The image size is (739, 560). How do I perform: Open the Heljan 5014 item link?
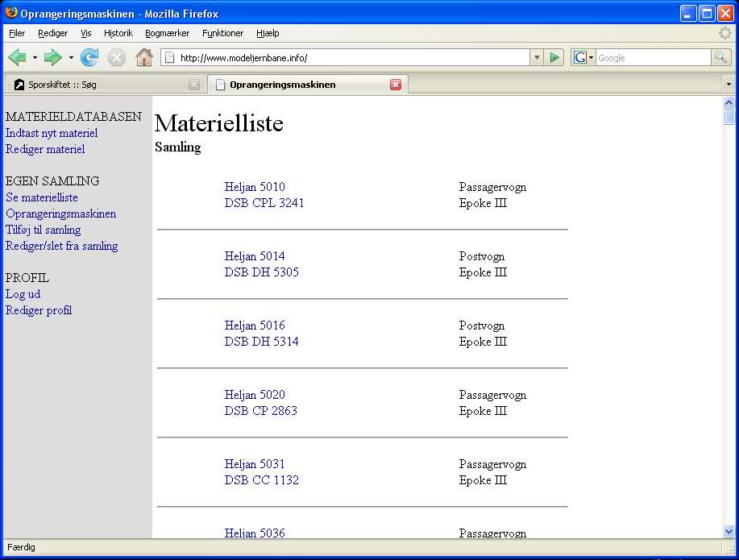255,256
